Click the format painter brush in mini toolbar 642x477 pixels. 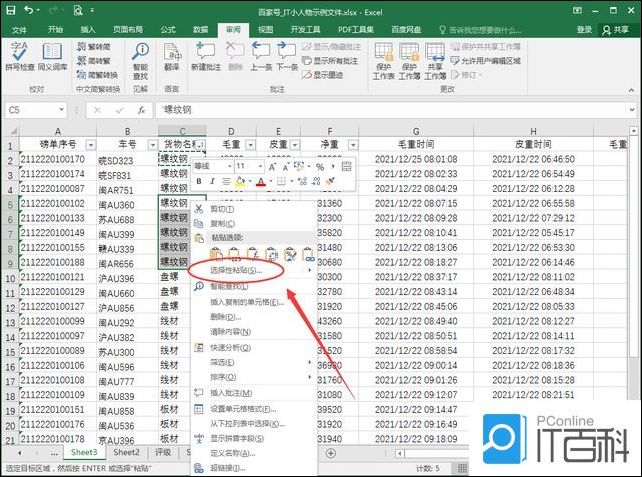point(330,181)
